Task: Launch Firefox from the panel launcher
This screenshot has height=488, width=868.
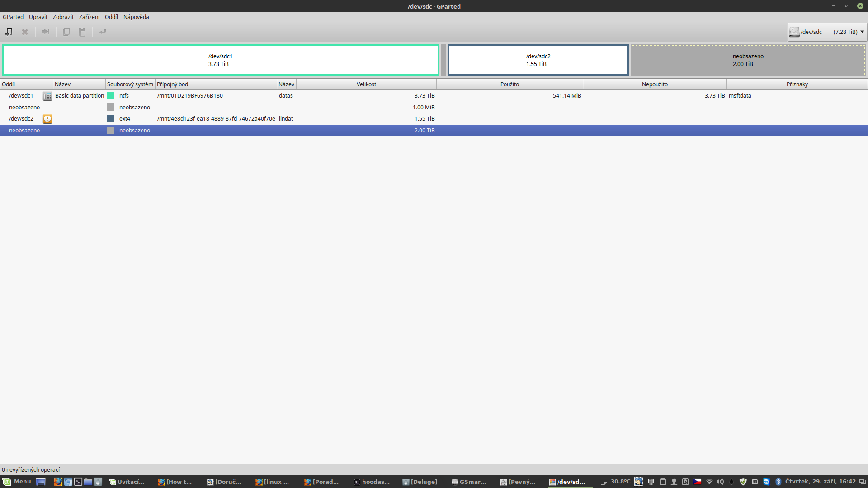Action: [x=58, y=482]
